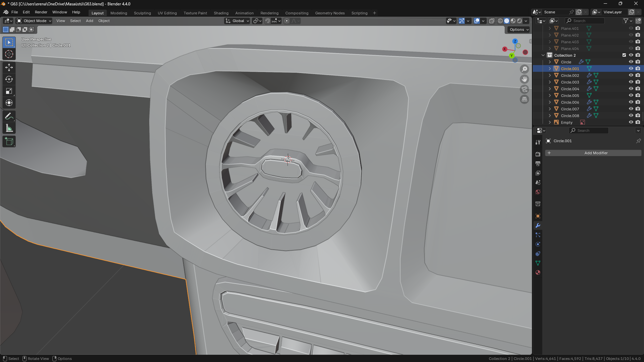This screenshot has width=644, height=362.
Task: Open the Particles properties tab
Action: (538, 235)
